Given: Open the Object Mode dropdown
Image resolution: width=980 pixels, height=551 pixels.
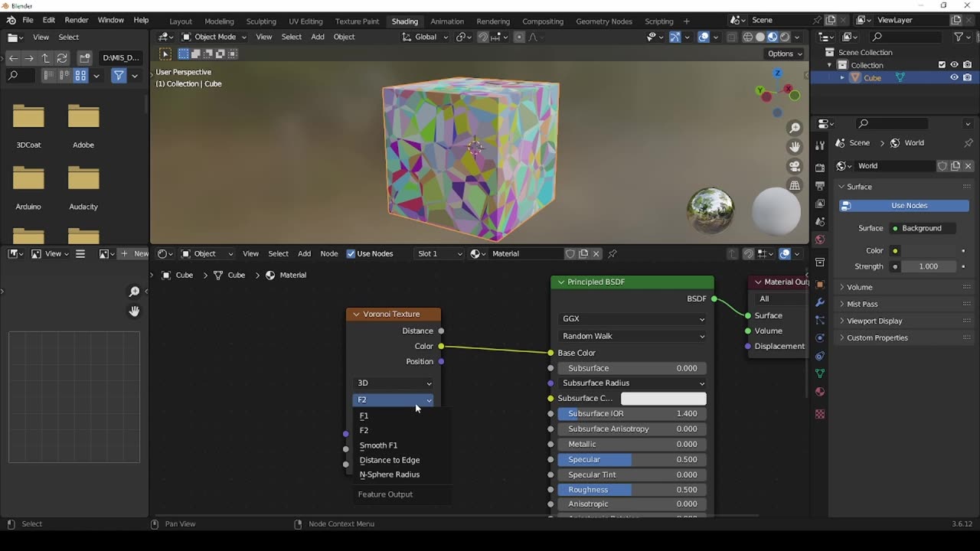Looking at the screenshot, I should pyautogui.click(x=214, y=37).
